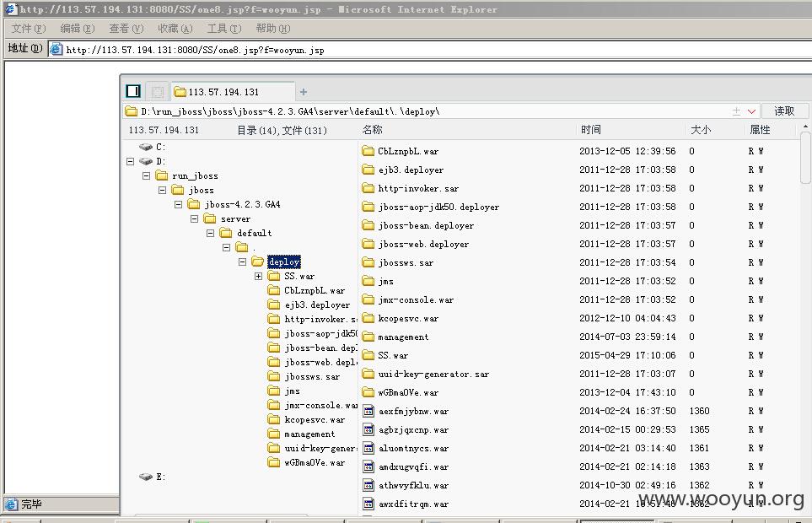Viewport: 812px width, 523px height.
Task: Switch to the 113.57.194.131 tab
Action: (233, 92)
